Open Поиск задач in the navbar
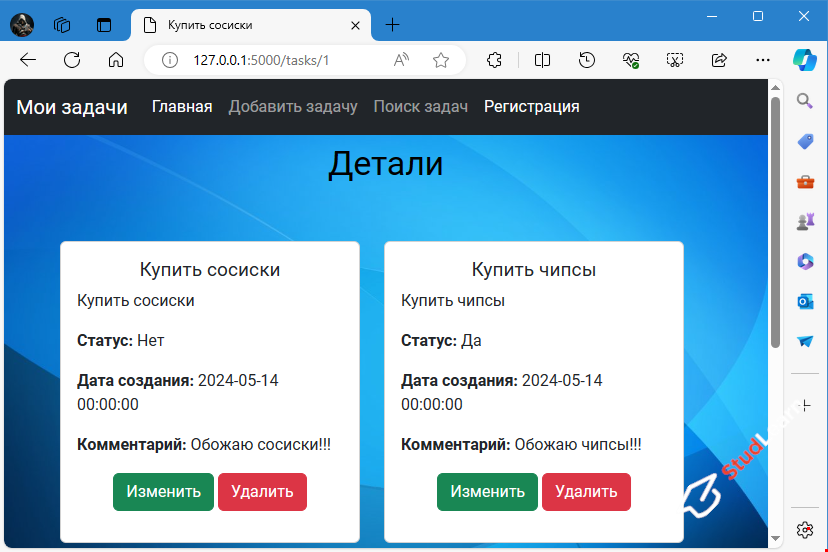Image resolution: width=828 pixels, height=552 pixels. [421, 107]
